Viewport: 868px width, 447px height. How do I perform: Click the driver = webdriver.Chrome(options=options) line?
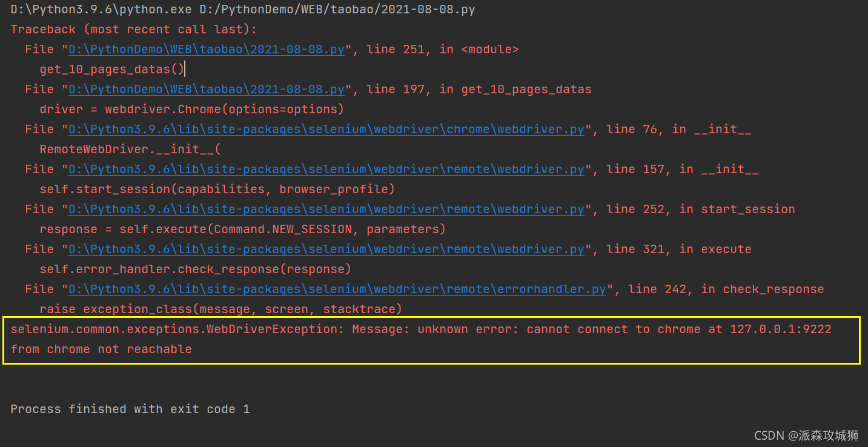point(191,110)
